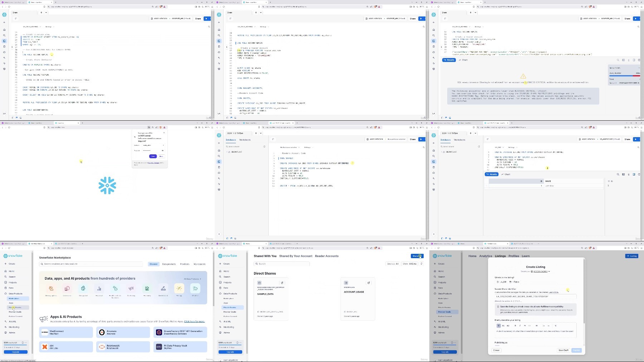Clear formatting in listing description editor
The height and width of the screenshot is (362, 644).
556,325
